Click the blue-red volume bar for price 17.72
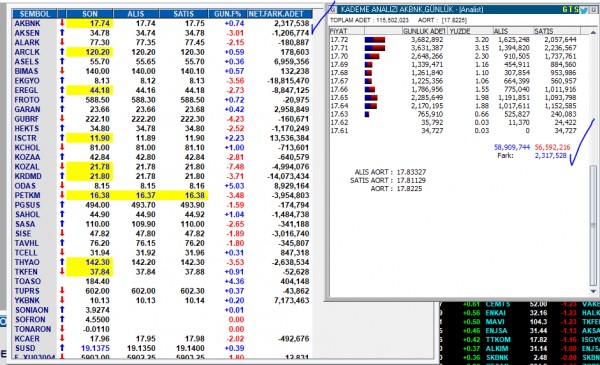This screenshot has width=600, height=365. tap(375, 40)
